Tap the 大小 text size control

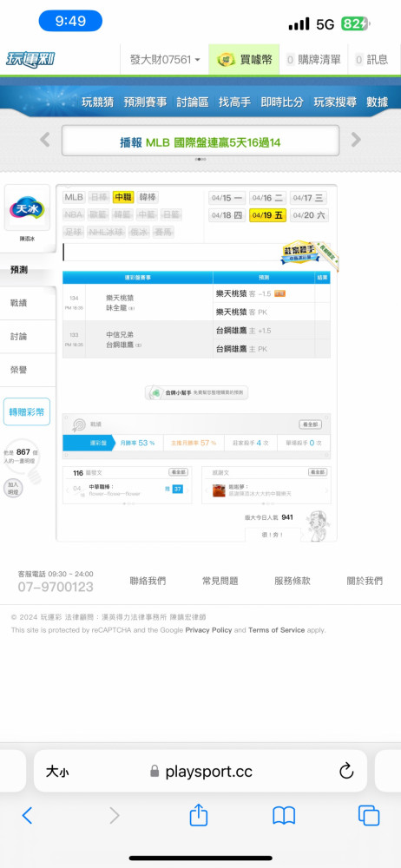pos(57,771)
